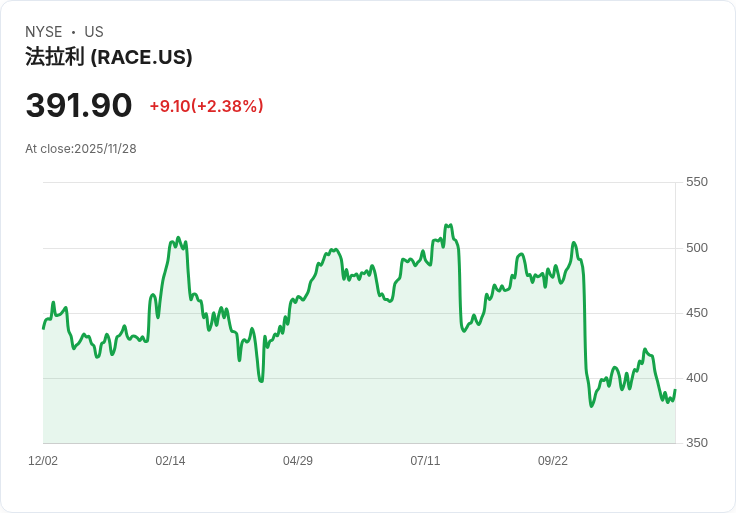Select the 02/14 date on x-axis

pos(170,461)
